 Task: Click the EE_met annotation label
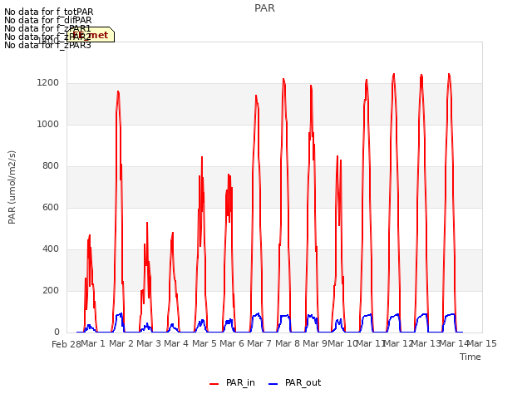tap(91, 35)
